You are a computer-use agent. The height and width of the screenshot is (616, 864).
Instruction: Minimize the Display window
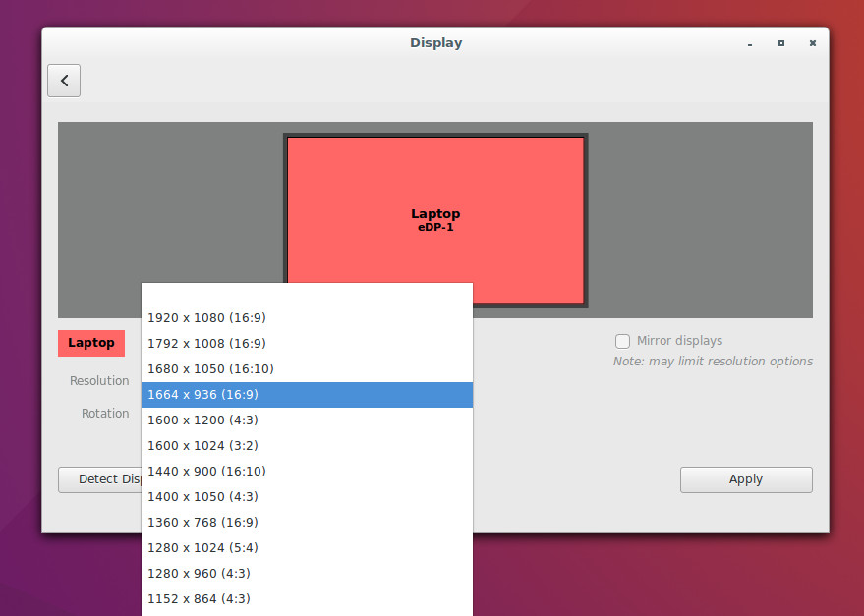point(750,43)
